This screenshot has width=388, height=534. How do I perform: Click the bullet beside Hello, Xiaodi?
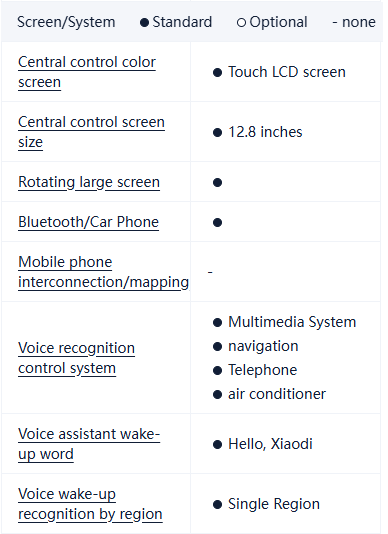click(x=217, y=444)
